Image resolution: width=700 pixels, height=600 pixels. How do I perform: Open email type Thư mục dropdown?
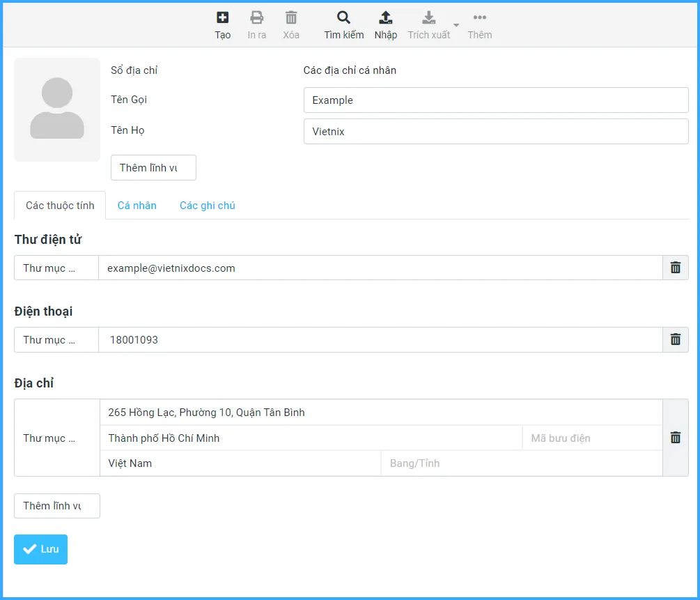coord(56,268)
